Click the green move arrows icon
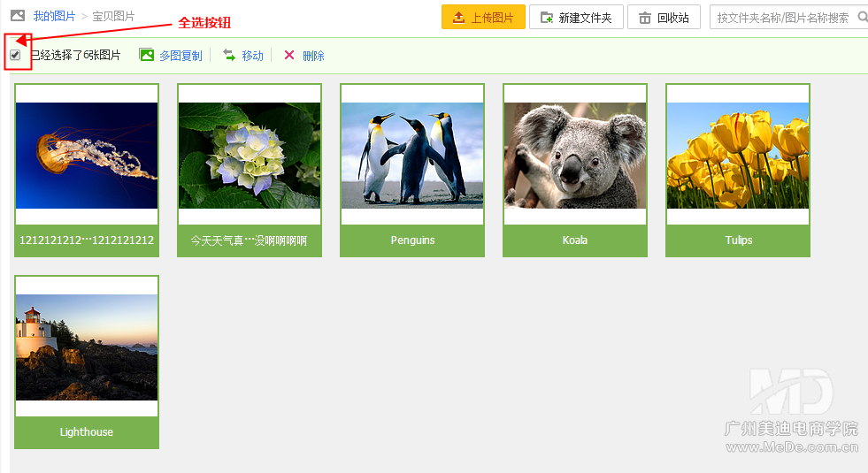Image resolution: width=868 pixels, height=473 pixels. [x=229, y=55]
